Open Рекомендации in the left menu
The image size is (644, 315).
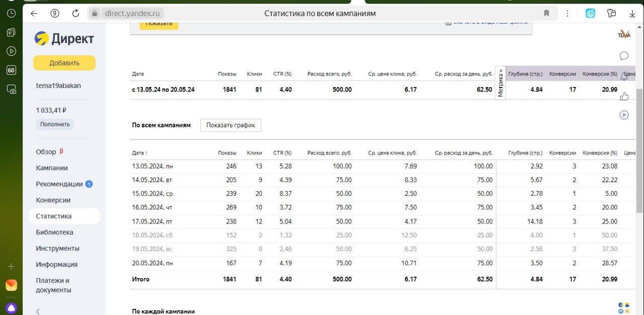(x=59, y=184)
